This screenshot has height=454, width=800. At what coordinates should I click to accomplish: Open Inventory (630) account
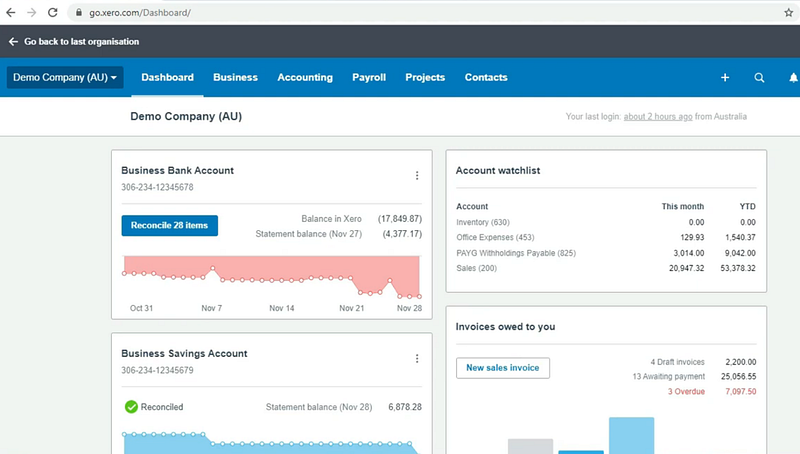[x=483, y=222]
